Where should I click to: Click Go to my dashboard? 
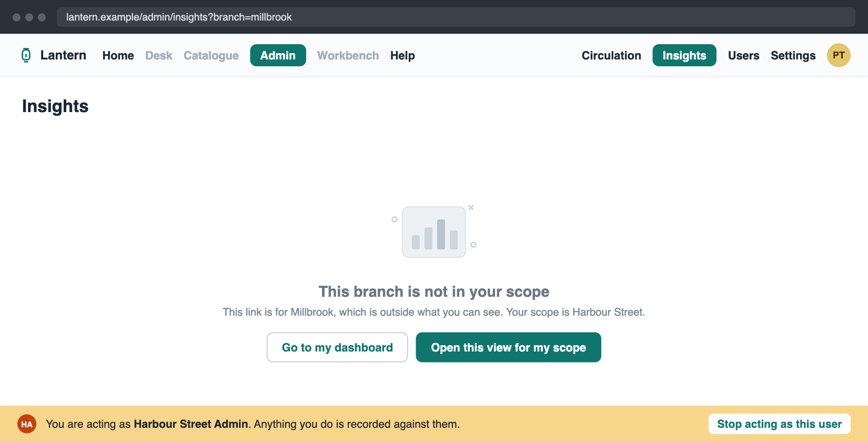tap(337, 347)
